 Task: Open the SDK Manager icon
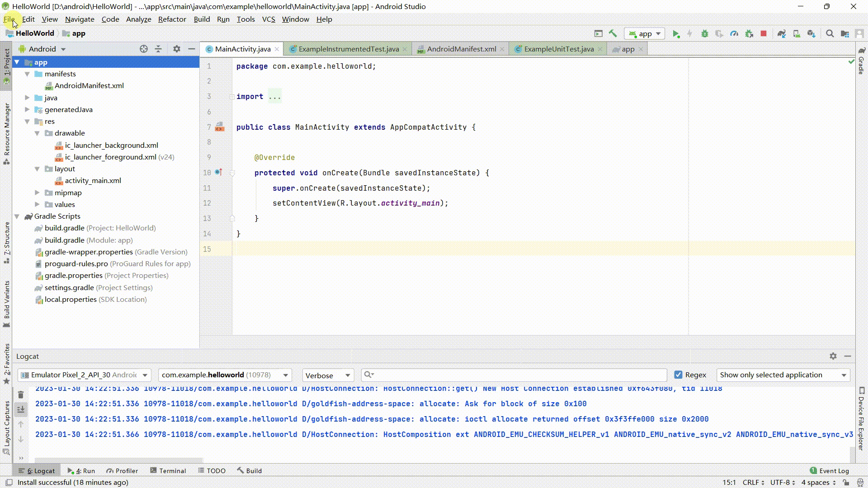click(x=812, y=33)
